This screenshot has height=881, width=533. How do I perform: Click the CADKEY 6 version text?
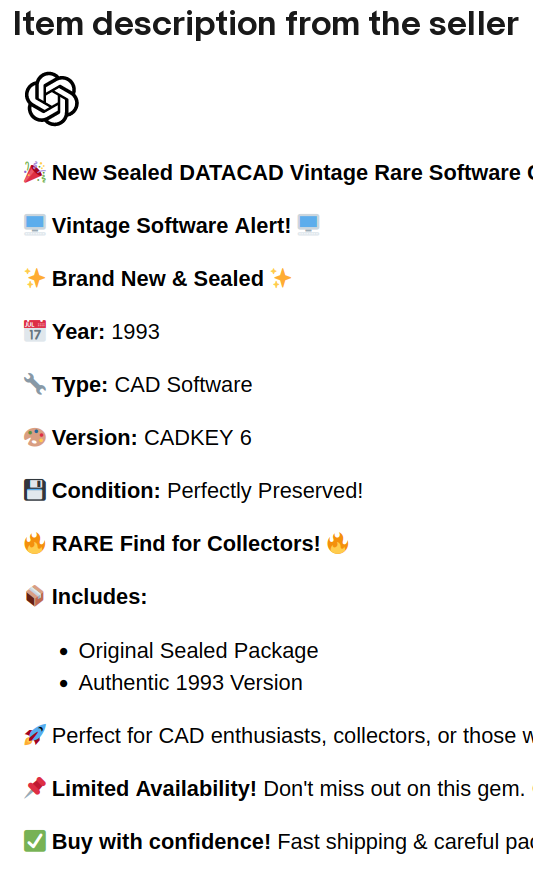198,438
